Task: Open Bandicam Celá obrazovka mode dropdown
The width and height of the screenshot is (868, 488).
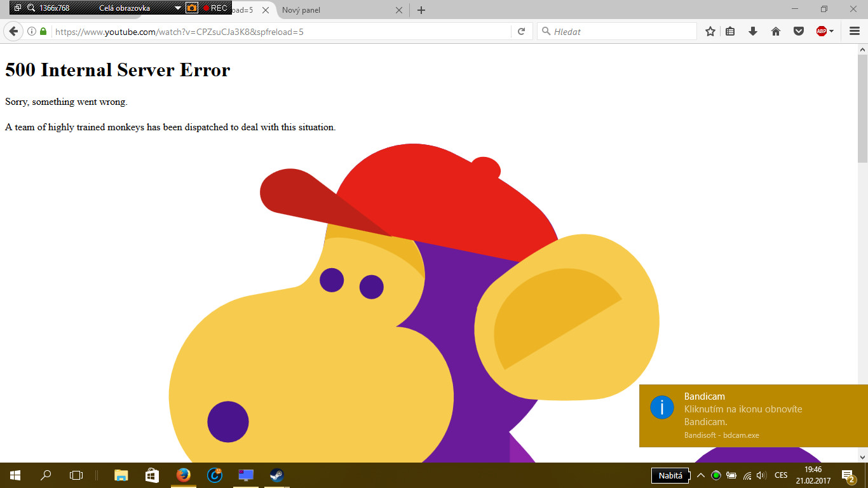Action: [178, 8]
